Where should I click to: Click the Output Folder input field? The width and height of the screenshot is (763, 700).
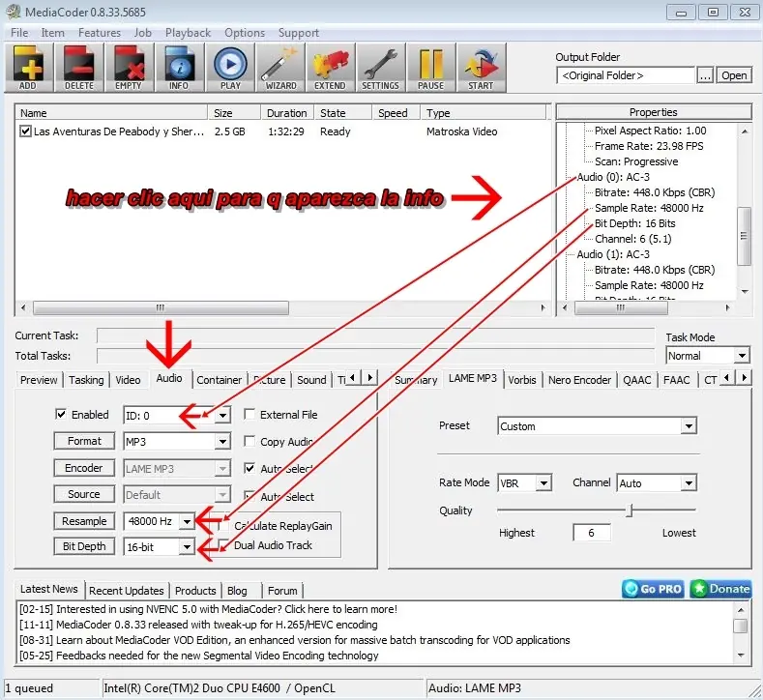pyautogui.click(x=626, y=75)
